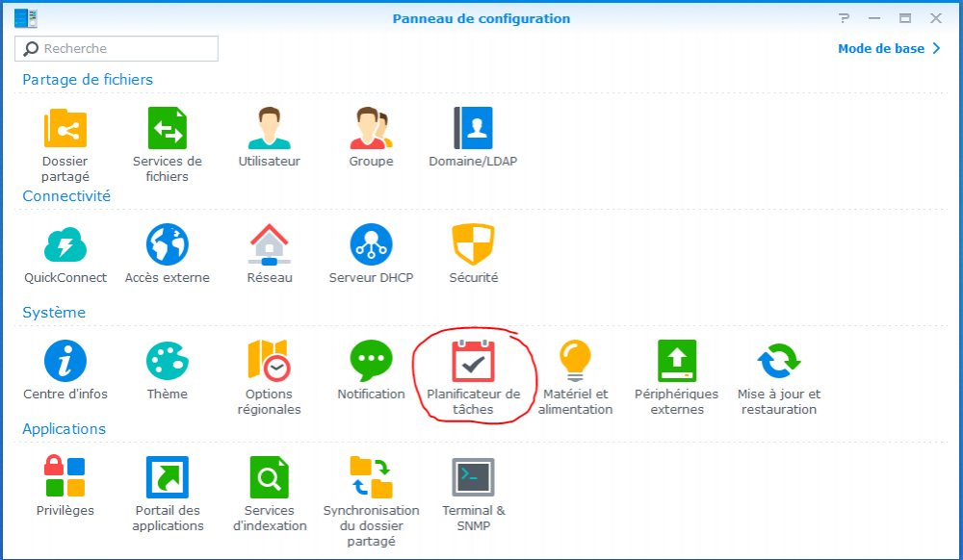The width and height of the screenshot is (963, 560).
Task: Open Matériel et alimentation
Action: [x=575, y=362]
